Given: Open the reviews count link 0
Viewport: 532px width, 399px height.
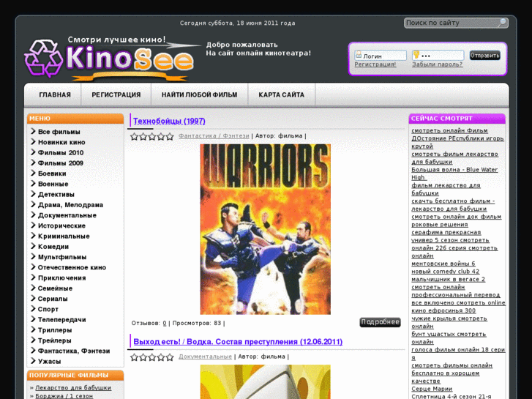Looking at the screenshot, I should (x=165, y=324).
